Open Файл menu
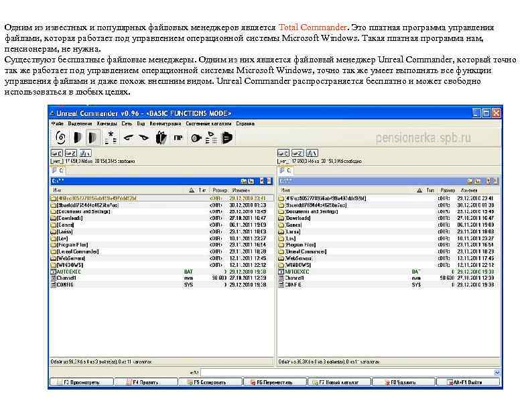Viewport: 532px width, 399px height. coord(58,123)
